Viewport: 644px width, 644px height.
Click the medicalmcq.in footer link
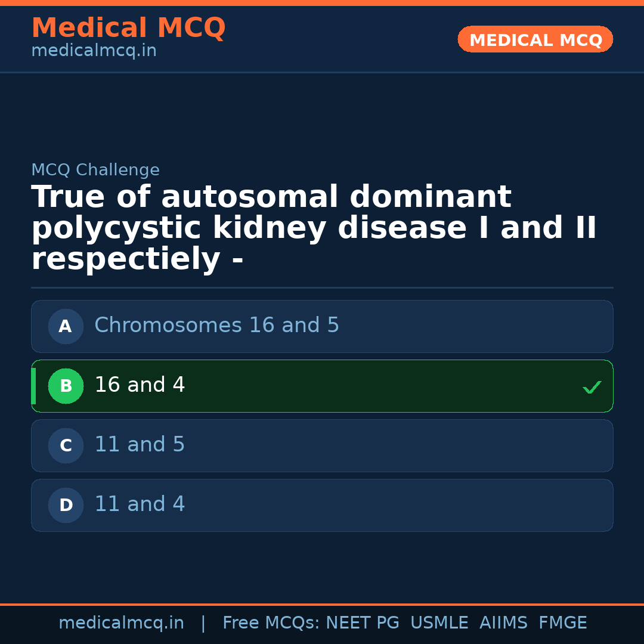click(122, 623)
